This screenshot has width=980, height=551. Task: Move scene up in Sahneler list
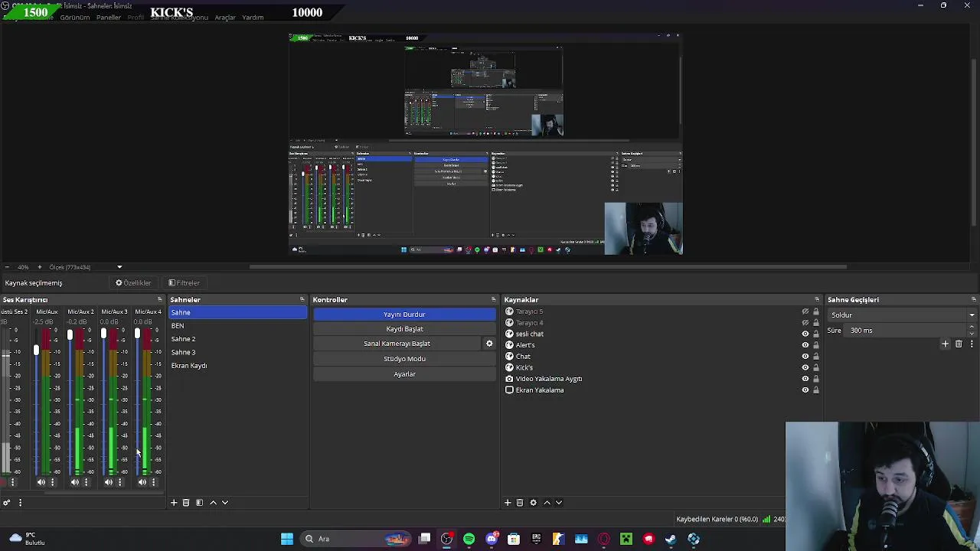(213, 503)
